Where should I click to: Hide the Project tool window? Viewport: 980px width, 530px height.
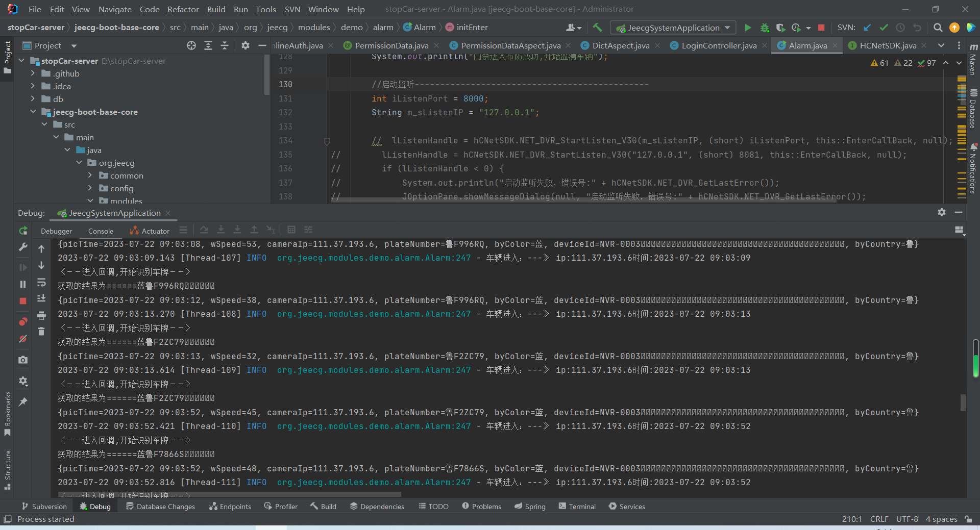click(262, 45)
